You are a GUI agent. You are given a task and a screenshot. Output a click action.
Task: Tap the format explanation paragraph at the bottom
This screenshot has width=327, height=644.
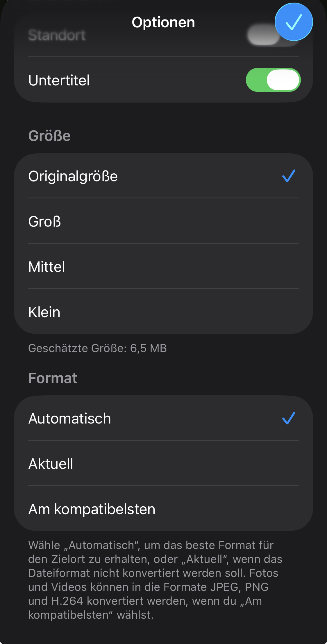pos(151,580)
